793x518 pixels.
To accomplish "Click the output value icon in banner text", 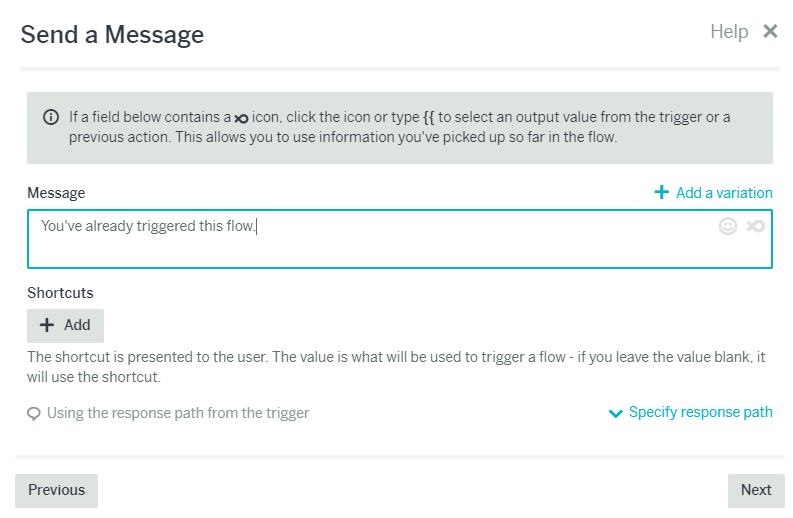I will (241, 119).
